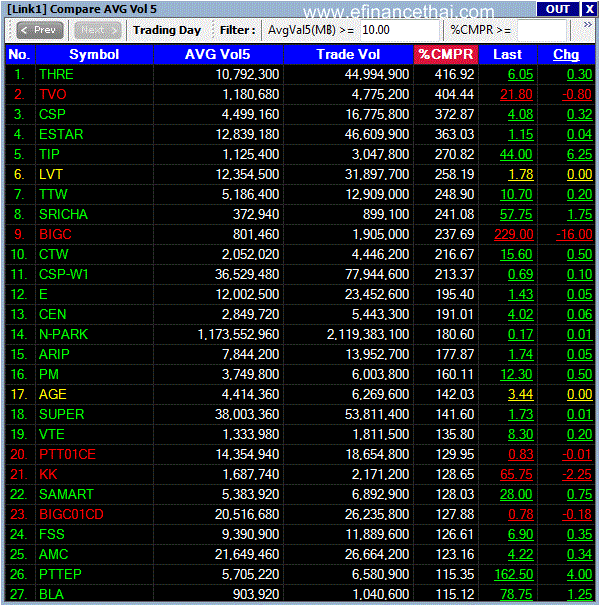The height and width of the screenshot is (606, 605).
Task: Select the SRICHA symbol
Action: click(63, 214)
